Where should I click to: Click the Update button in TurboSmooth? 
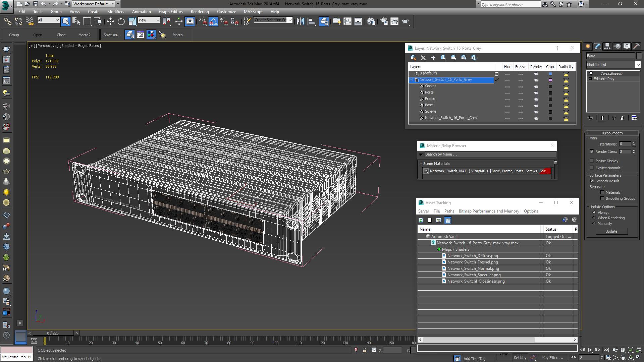click(611, 231)
